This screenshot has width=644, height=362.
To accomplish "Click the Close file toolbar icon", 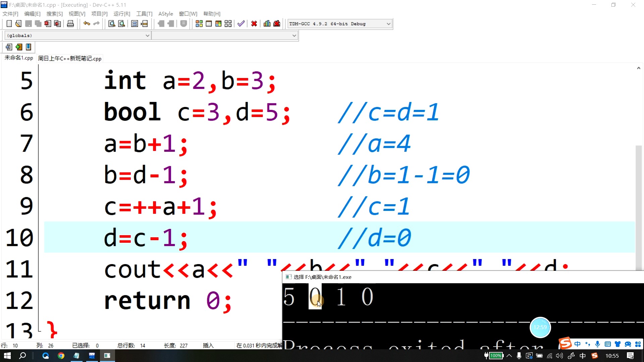I will (x=48, y=24).
